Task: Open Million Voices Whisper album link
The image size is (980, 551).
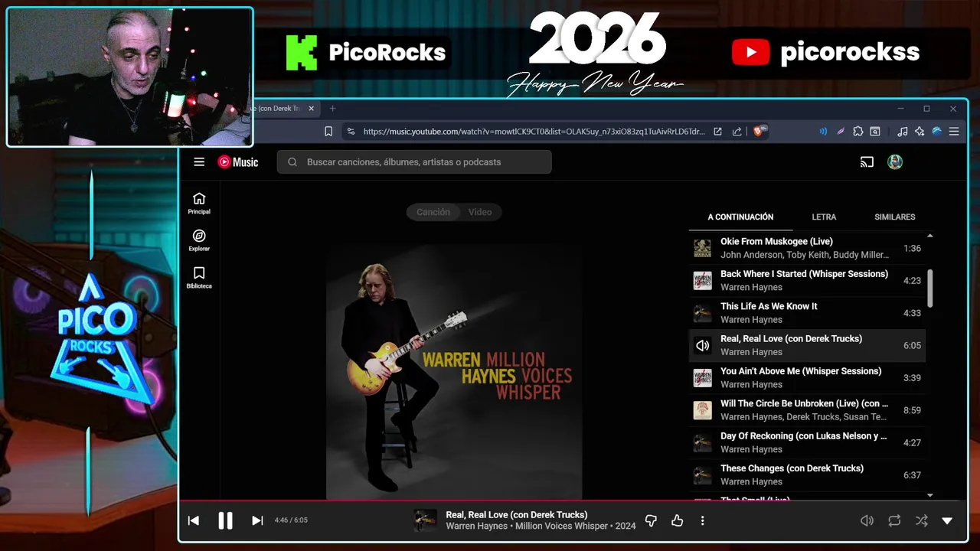Action: 561,527
